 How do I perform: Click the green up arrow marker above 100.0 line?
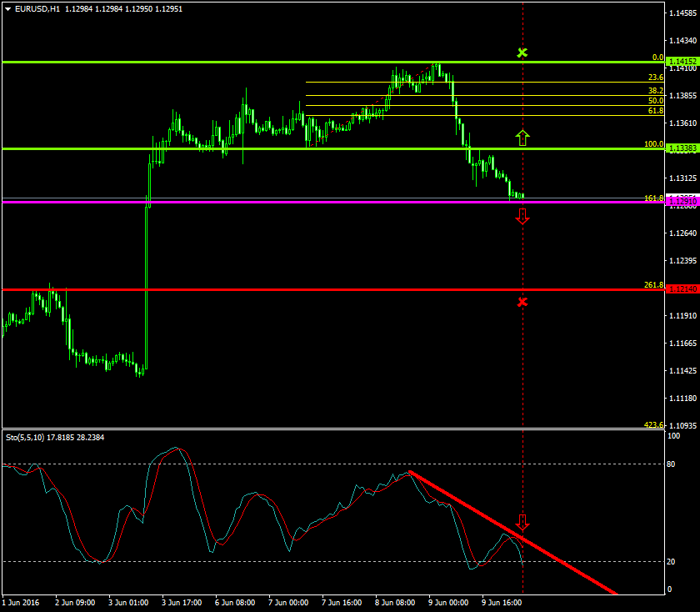coord(522,138)
